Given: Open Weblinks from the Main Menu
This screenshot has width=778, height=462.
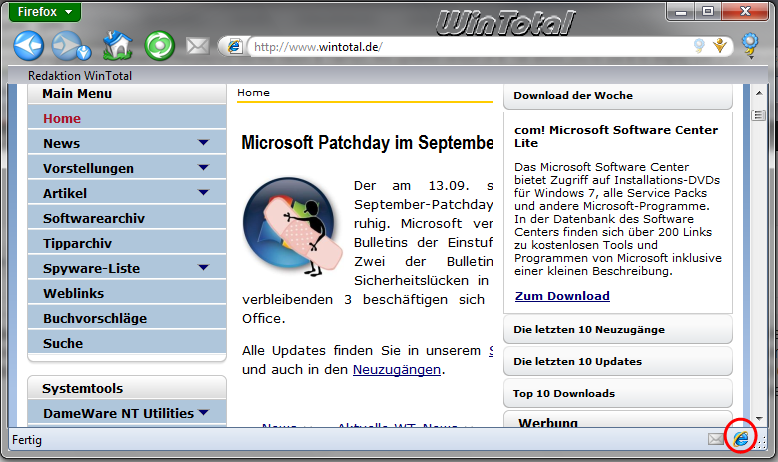Looking at the screenshot, I should pos(127,293).
